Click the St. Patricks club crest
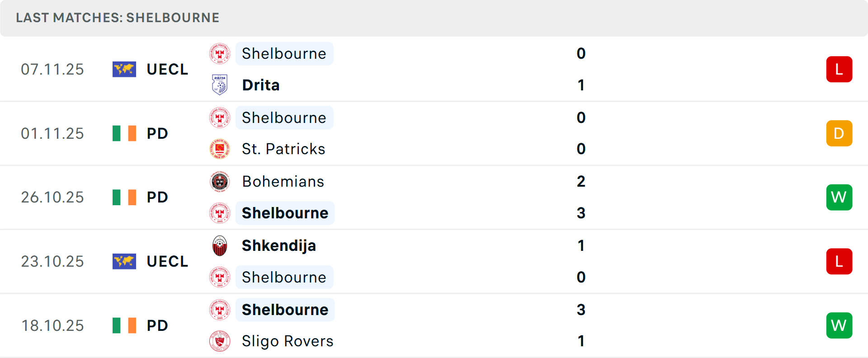 [x=220, y=149]
